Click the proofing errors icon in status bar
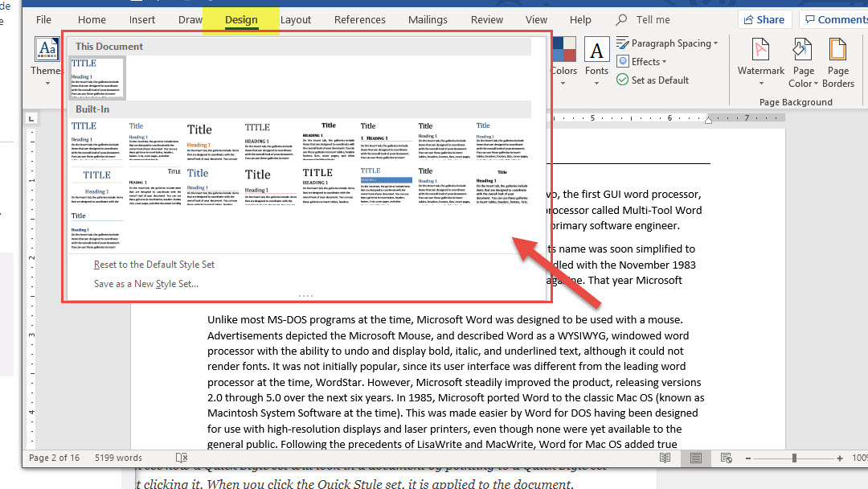This screenshot has height=489, width=868. (182, 458)
